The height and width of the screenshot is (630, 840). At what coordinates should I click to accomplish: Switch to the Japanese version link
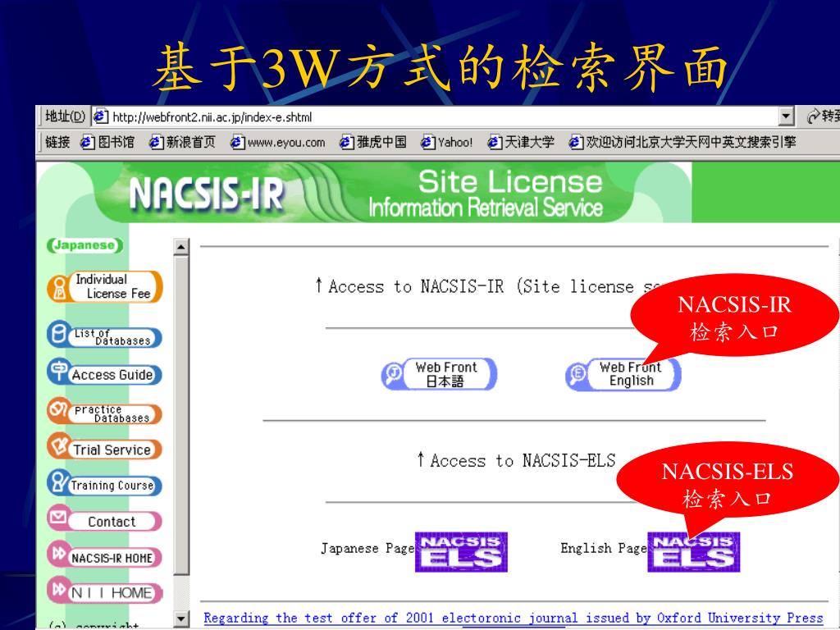point(84,245)
